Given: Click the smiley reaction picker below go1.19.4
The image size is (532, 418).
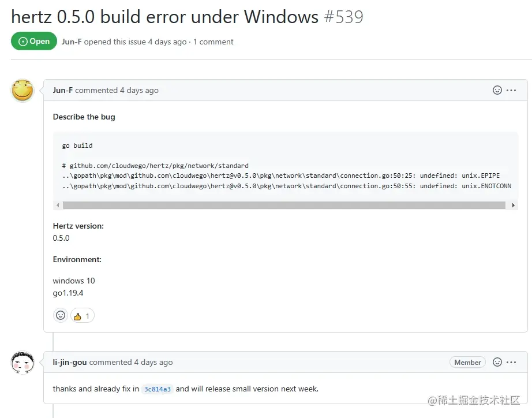Looking at the screenshot, I should point(61,315).
